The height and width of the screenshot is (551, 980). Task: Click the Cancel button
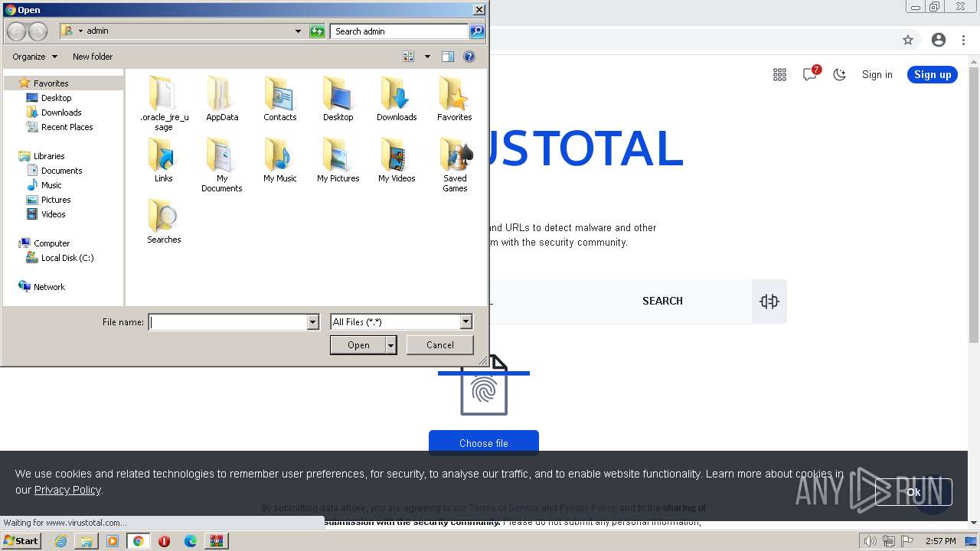click(440, 345)
